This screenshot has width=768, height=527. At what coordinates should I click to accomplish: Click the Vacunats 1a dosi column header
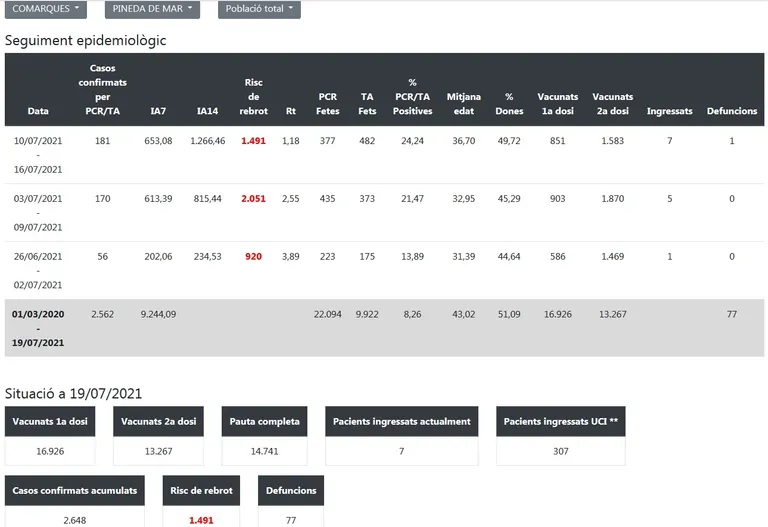tap(557, 103)
